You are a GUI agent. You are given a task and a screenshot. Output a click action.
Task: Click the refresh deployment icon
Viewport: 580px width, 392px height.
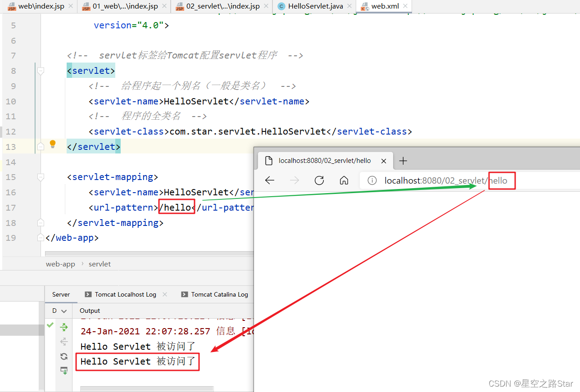[x=64, y=356]
